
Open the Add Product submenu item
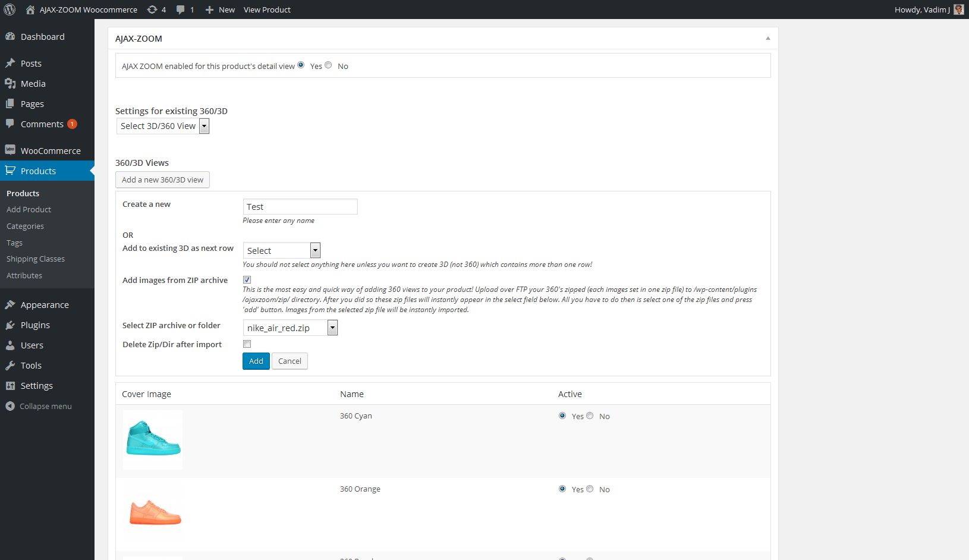click(x=29, y=209)
